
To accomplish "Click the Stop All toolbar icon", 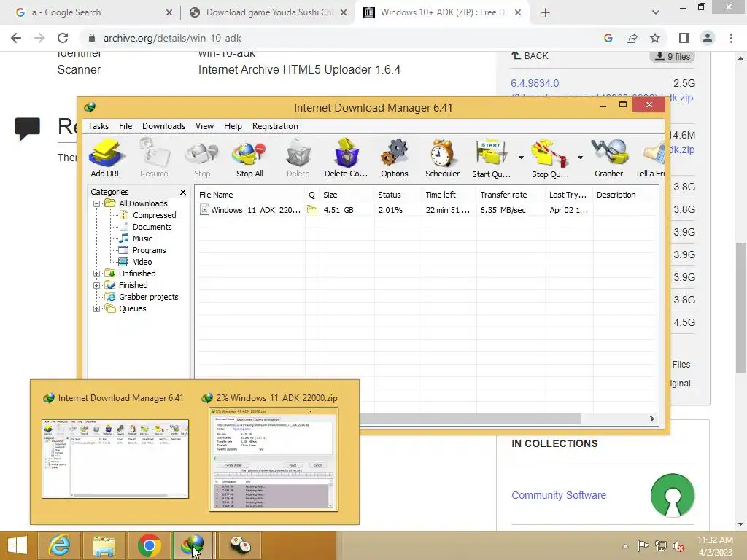I will click(249, 158).
